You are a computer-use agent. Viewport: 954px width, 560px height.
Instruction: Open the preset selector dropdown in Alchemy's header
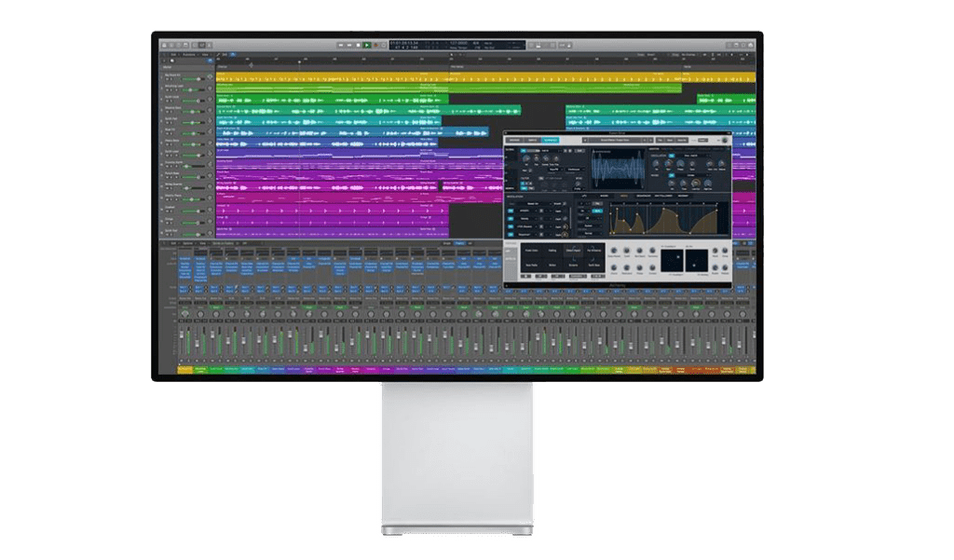pos(615,141)
